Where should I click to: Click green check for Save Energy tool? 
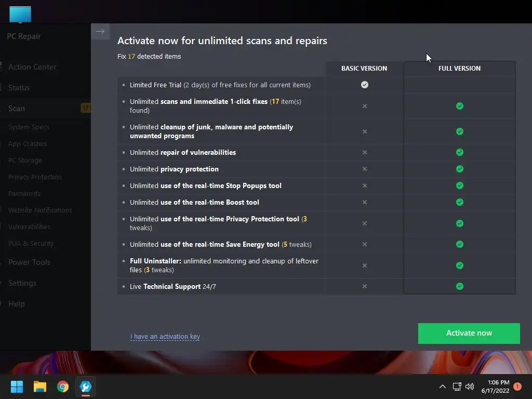[460, 244]
